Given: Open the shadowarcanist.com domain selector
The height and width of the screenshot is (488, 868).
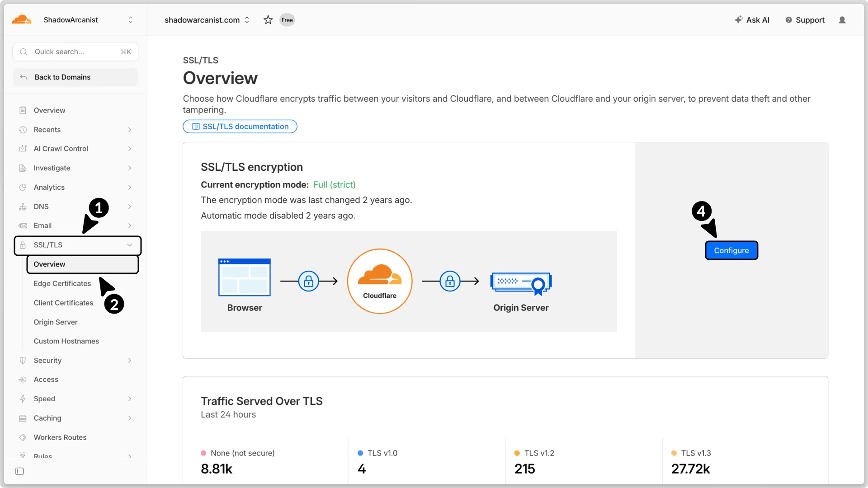Looking at the screenshot, I should (207, 20).
